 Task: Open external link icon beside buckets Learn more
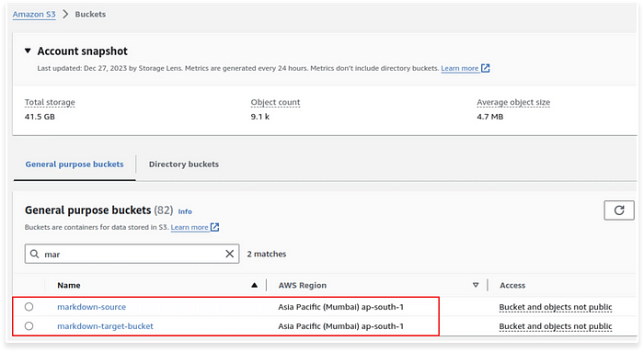214,227
